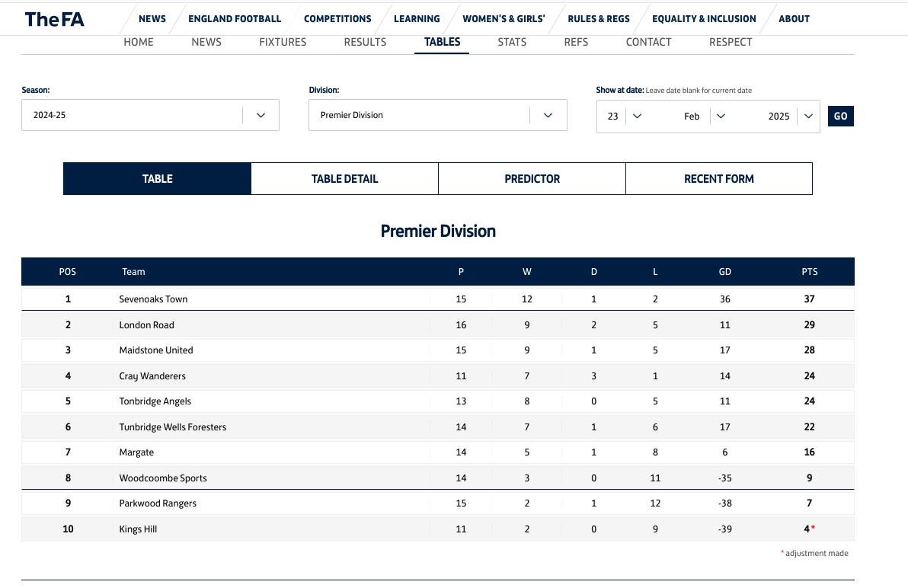908x588 pixels.
Task: Click Tonbridge Angels team name
Action: (155, 401)
